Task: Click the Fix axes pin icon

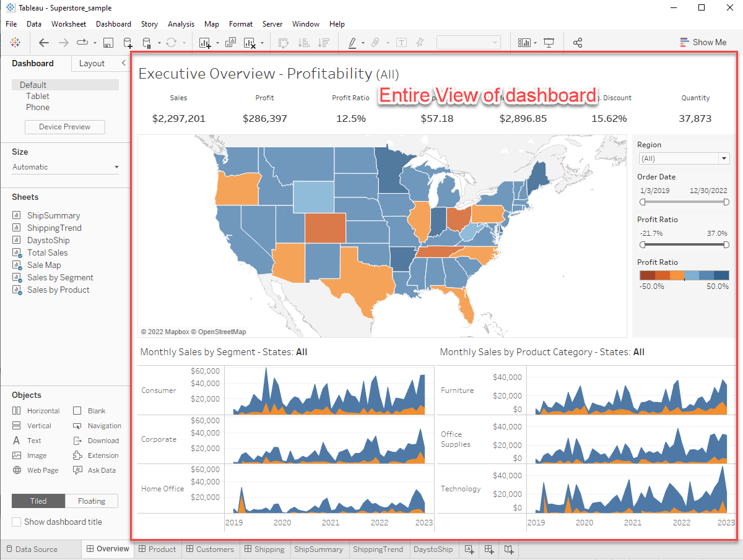Action: [420, 43]
